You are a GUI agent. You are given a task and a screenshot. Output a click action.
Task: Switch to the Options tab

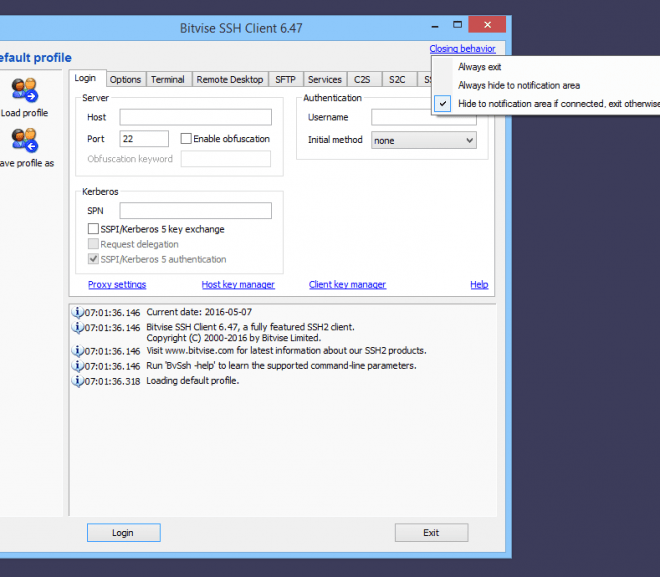(x=125, y=80)
